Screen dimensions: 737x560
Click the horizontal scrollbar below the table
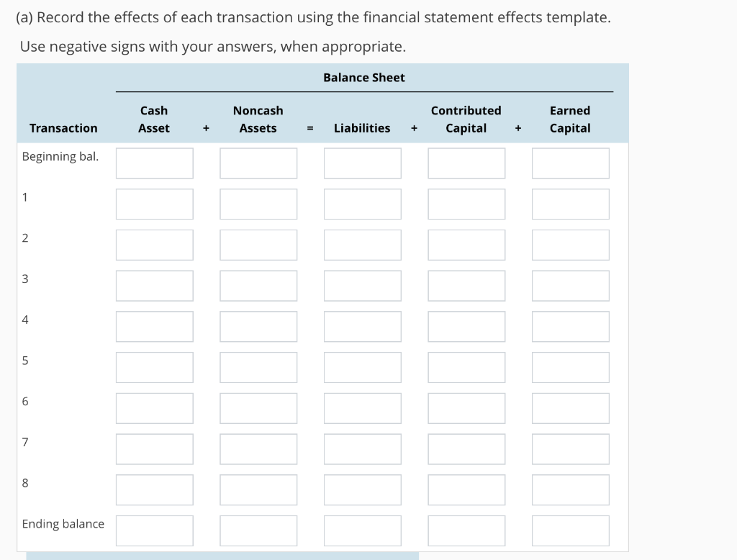tap(216, 556)
